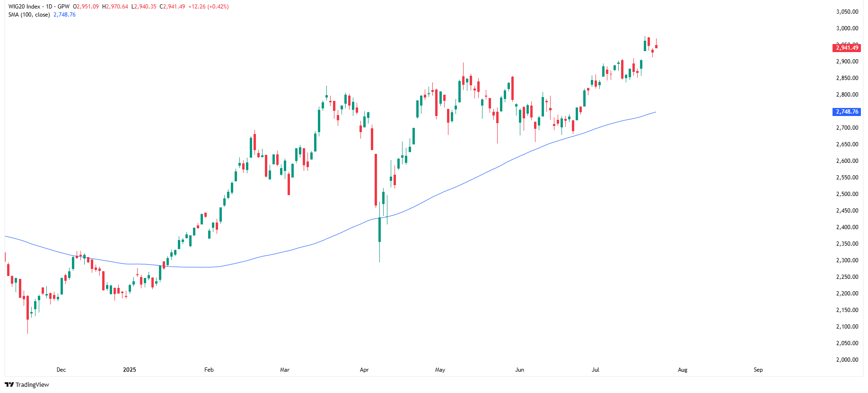Click the 2025 label on time axis
This screenshot has width=868, height=393.
[129, 370]
